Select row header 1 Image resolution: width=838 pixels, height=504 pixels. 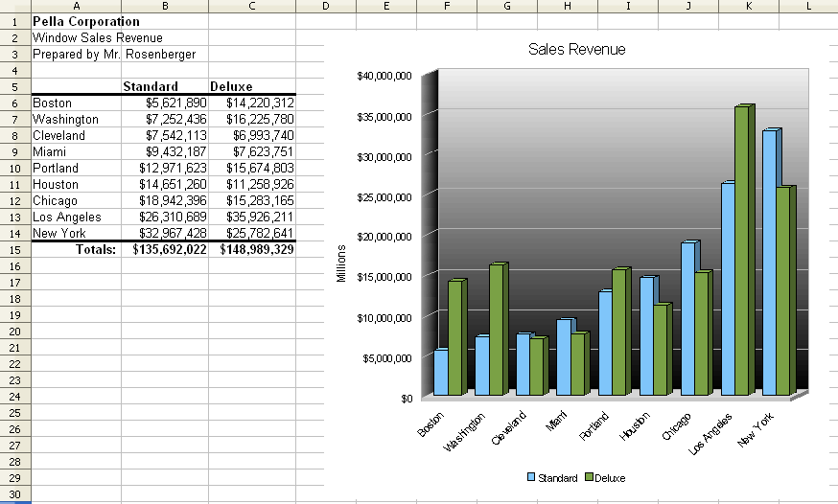tap(15, 21)
